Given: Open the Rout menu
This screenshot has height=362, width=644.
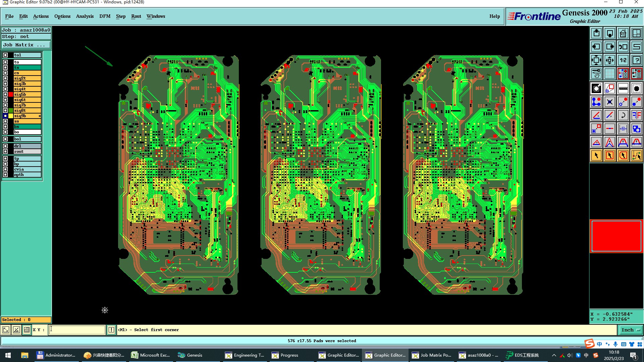Looking at the screenshot, I should (x=136, y=16).
